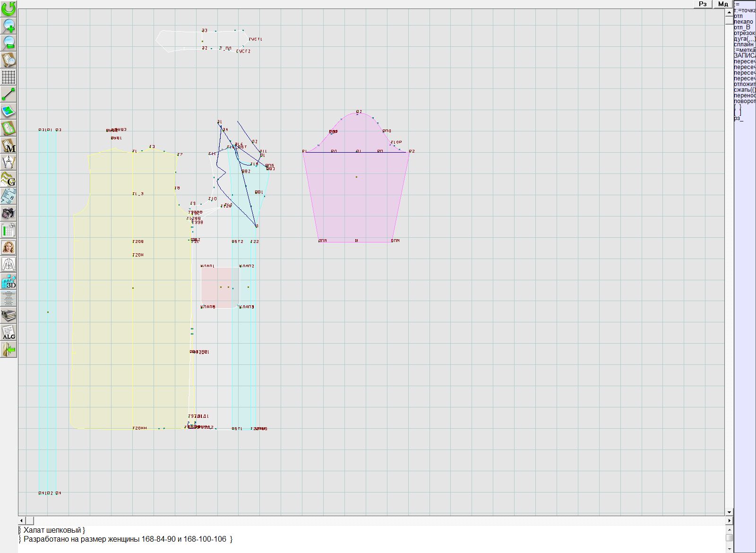Select 'лекало' in the operator list

point(744,22)
